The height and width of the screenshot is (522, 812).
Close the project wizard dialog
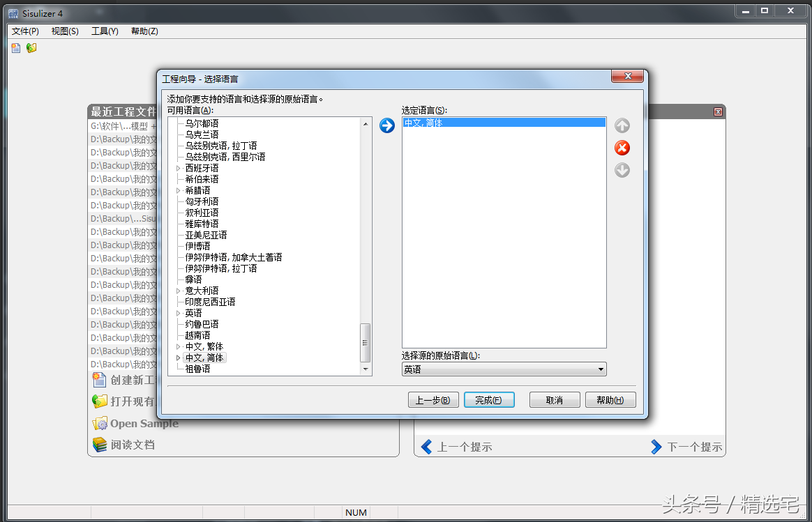pos(628,76)
